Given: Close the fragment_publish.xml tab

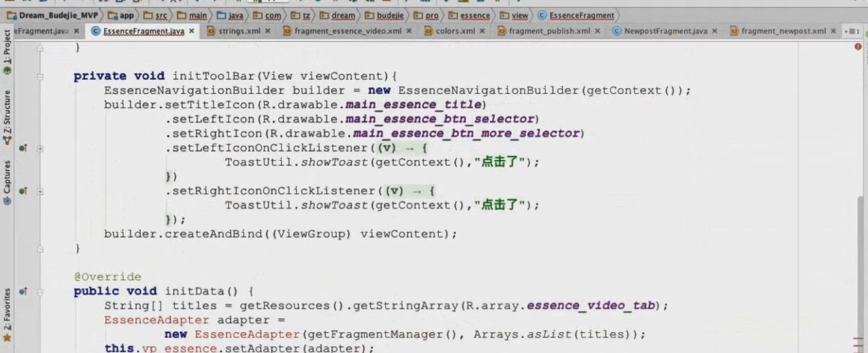Looking at the screenshot, I should (597, 31).
